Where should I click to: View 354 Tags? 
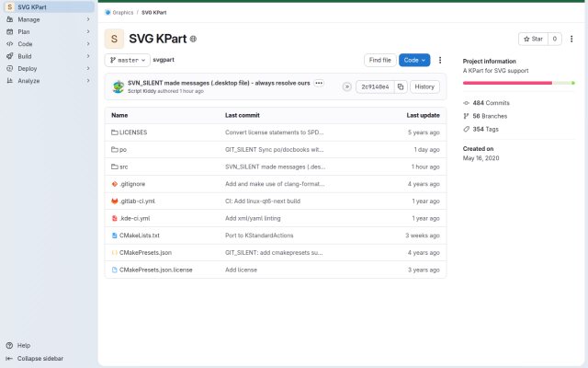pos(486,129)
